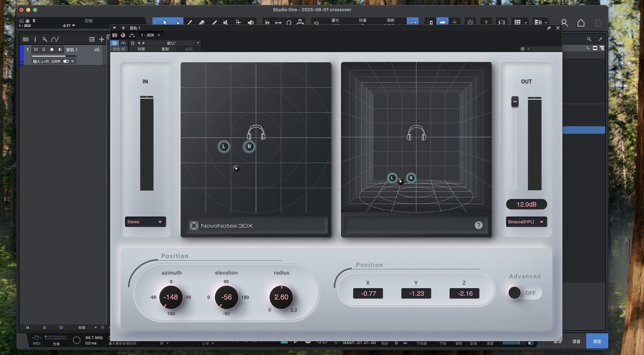Viewport: 644px width, 355px height.
Task: Select the Arrow tool in toolbar
Action: [165, 22]
